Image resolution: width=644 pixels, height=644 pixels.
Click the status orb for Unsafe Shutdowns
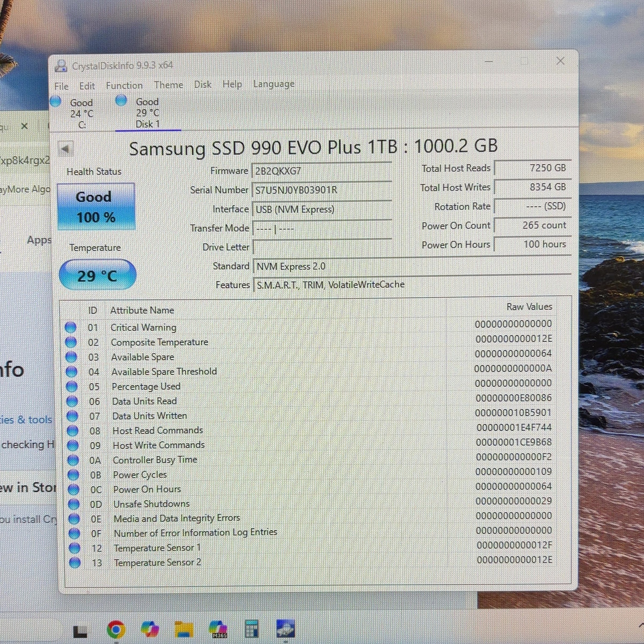[74, 504]
